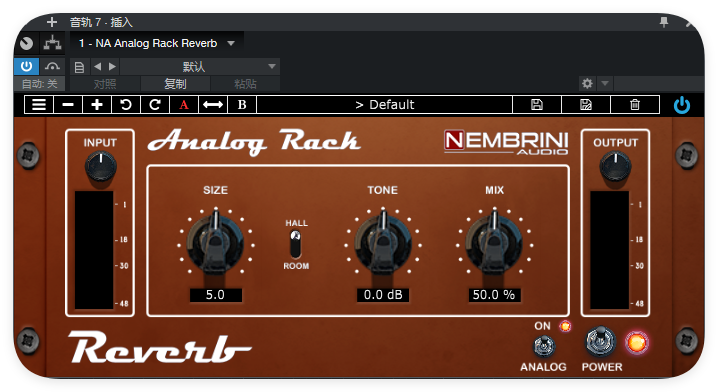Go to previous preset arrow
718x392 pixels.
click(97, 66)
